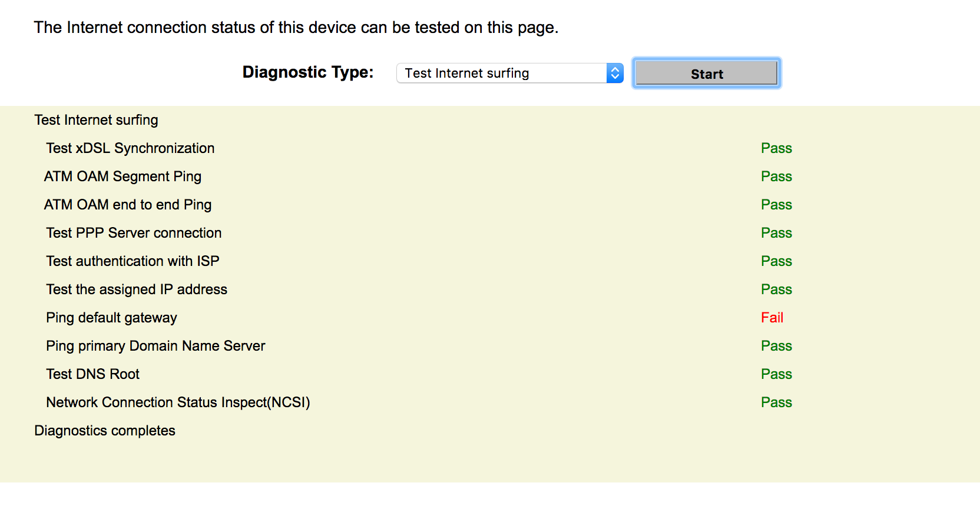Select ATM OAM end to end Ping
The width and height of the screenshot is (980, 506).
tap(128, 205)
